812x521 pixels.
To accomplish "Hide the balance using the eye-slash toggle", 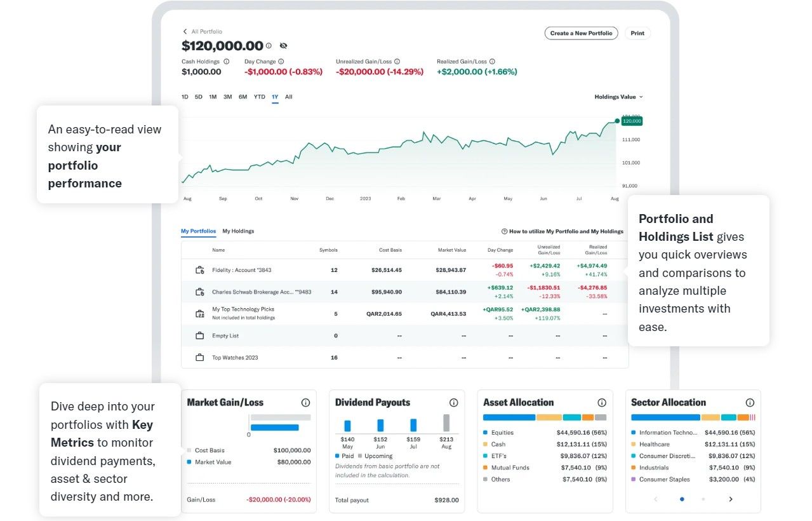I will pyautogui.click(x=283, y=46).
